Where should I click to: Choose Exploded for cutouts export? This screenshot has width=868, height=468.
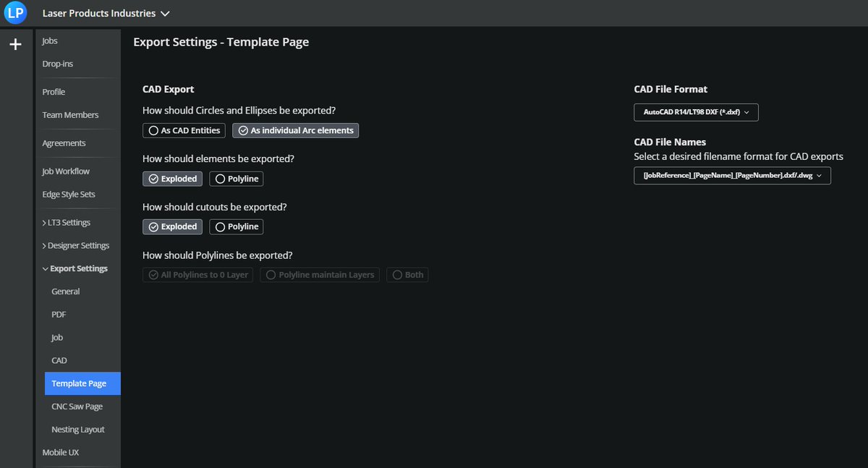(x=172, y=226)
